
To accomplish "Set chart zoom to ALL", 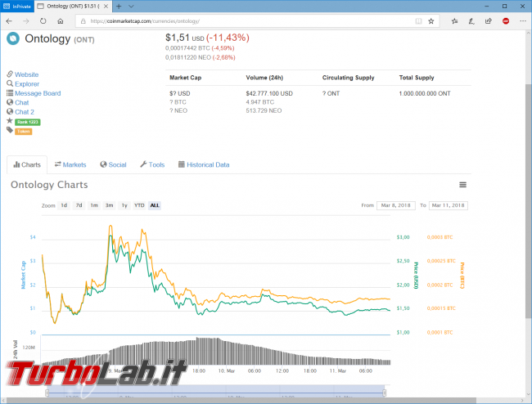I will point(155,205).
